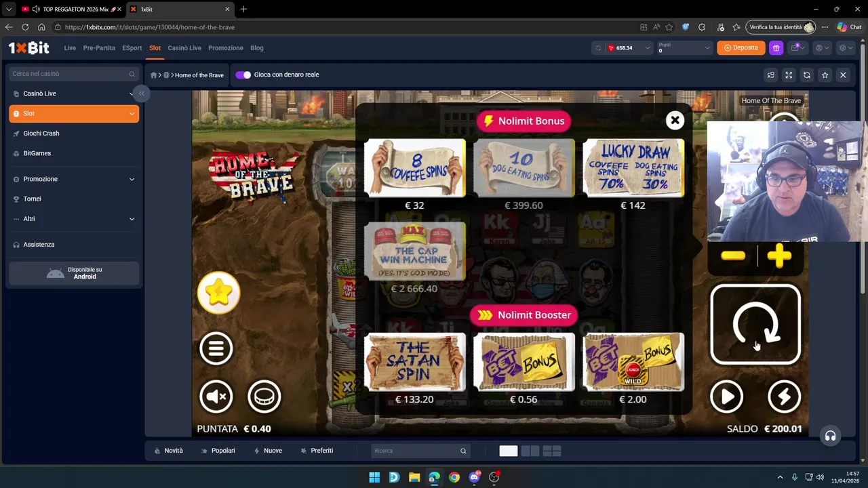Enter fullscreen for the game
The height and width of the screenshot is (488, 868).
click(789, 75)
